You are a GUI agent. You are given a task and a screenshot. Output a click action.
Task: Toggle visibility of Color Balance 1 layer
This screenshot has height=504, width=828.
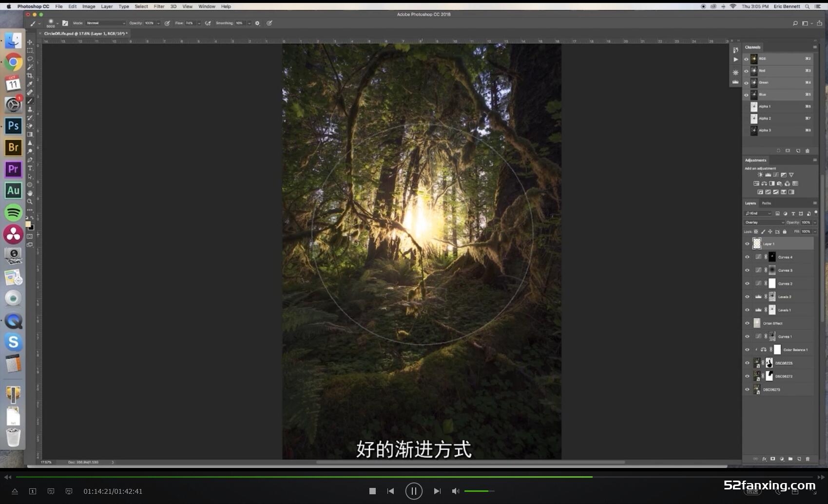tap(747, 350)
